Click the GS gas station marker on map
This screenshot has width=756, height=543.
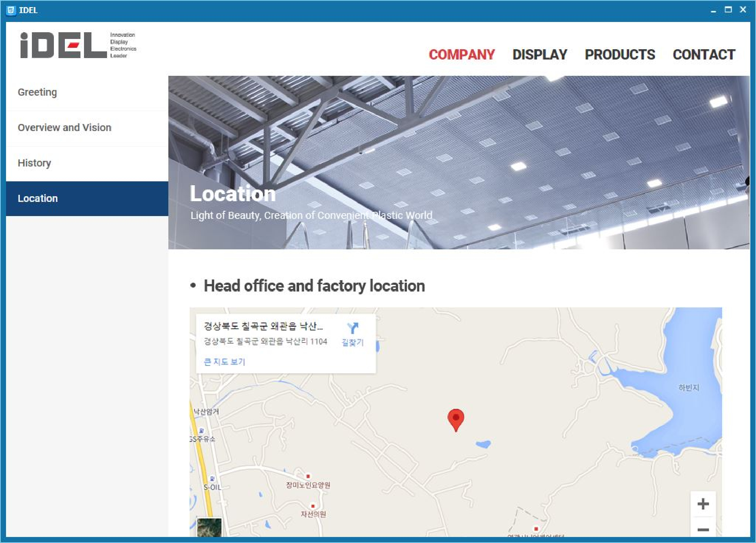pos(201,431)
